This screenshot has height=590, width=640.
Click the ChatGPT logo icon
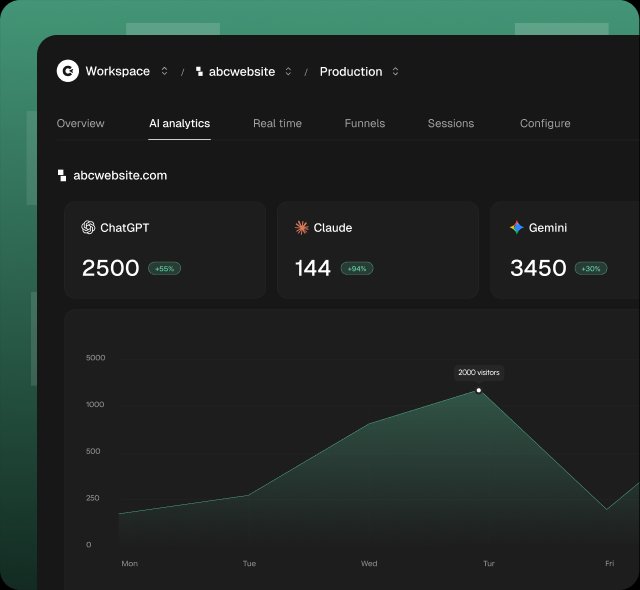pyautogui.click(x=88, y=227)
